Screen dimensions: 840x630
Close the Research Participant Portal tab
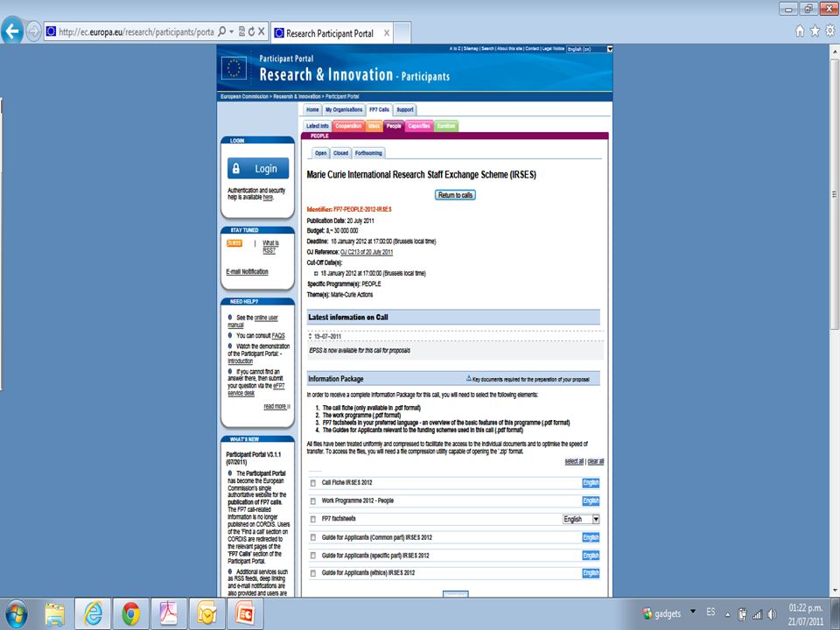(386, 33)
